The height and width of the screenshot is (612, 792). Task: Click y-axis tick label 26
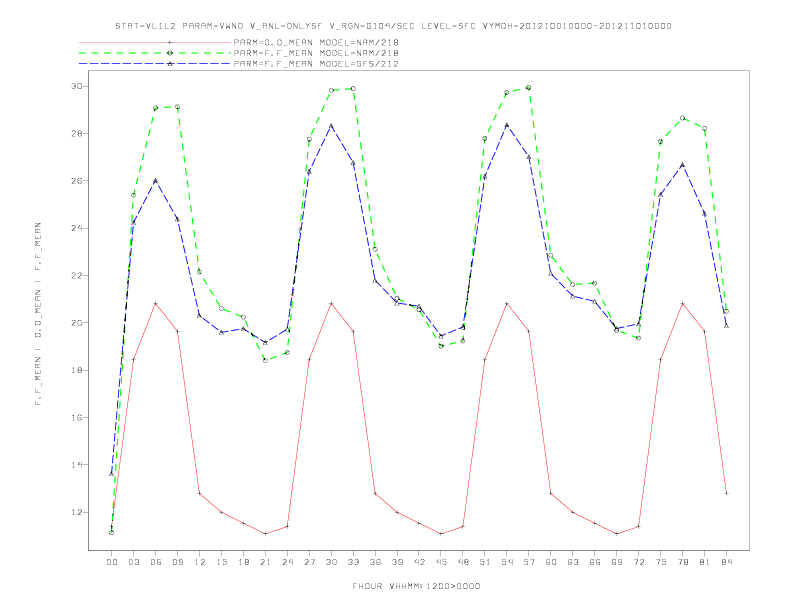pyautogui.click(x=77, y=181)
